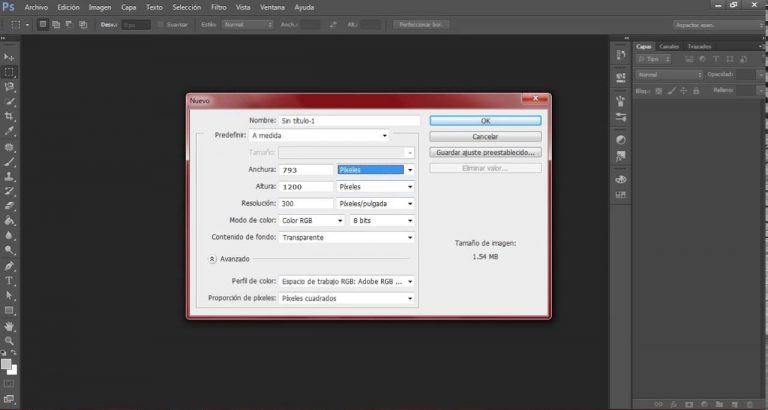Select the Hand tool
This screenshot has width=768, height=410.
click(x=9, y=325)
